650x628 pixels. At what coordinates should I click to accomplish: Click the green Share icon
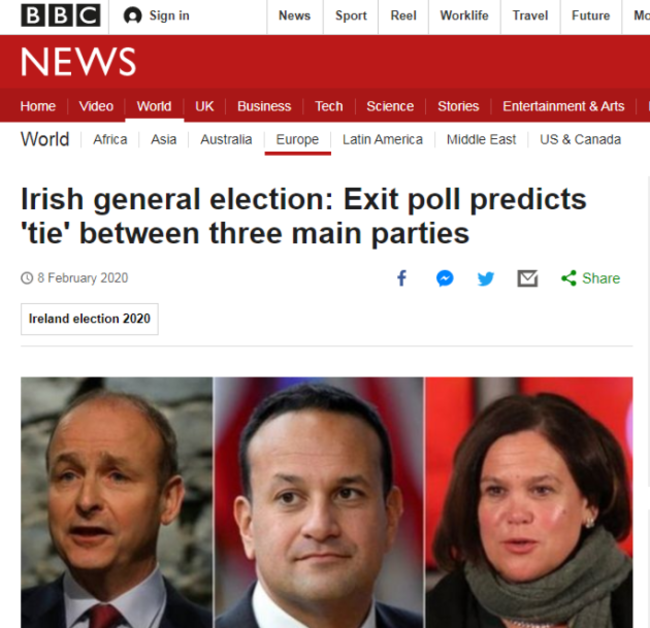569,278
